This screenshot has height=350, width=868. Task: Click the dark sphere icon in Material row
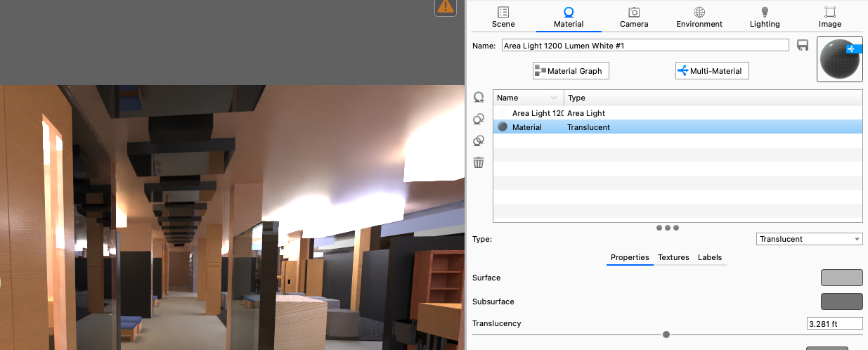click(x=503, y=127)
